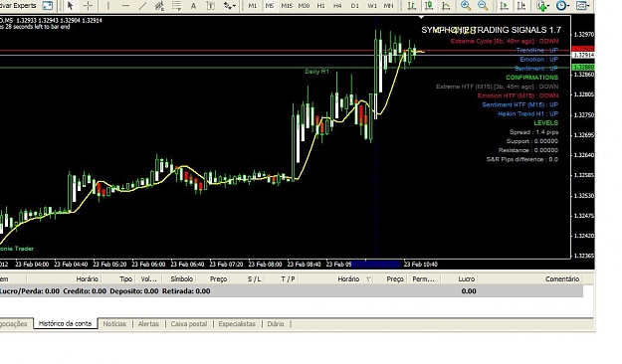Screen dimensions: 622x364
Task: Click the Vol... column header
Action: click(149, 279)
